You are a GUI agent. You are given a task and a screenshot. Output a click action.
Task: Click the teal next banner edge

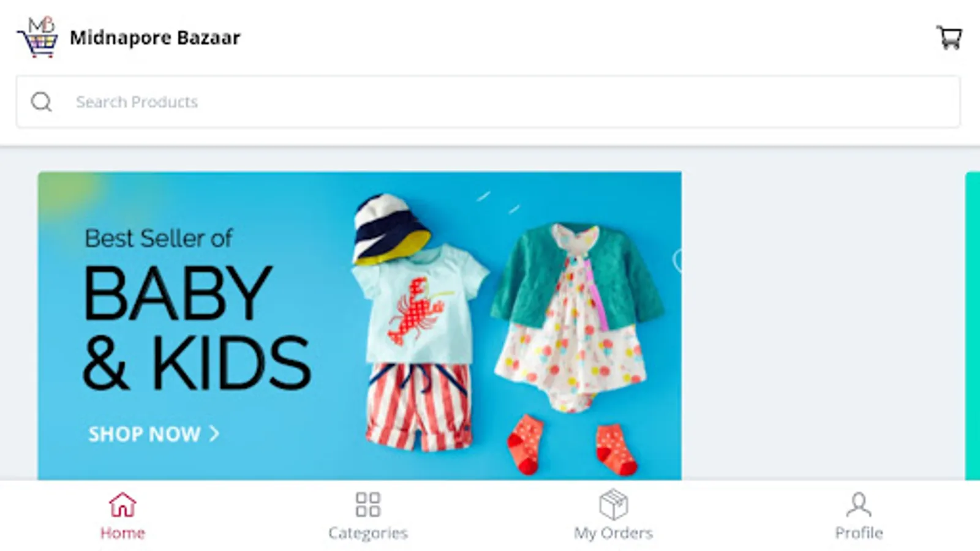[973, 326]
